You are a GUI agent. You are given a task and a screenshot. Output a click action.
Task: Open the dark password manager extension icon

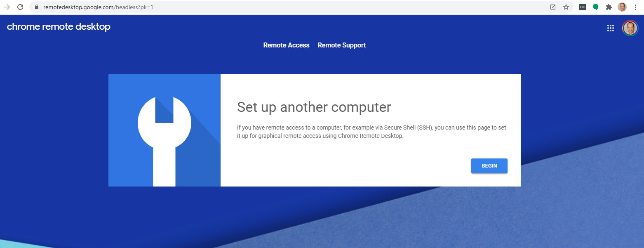(583, 7)
